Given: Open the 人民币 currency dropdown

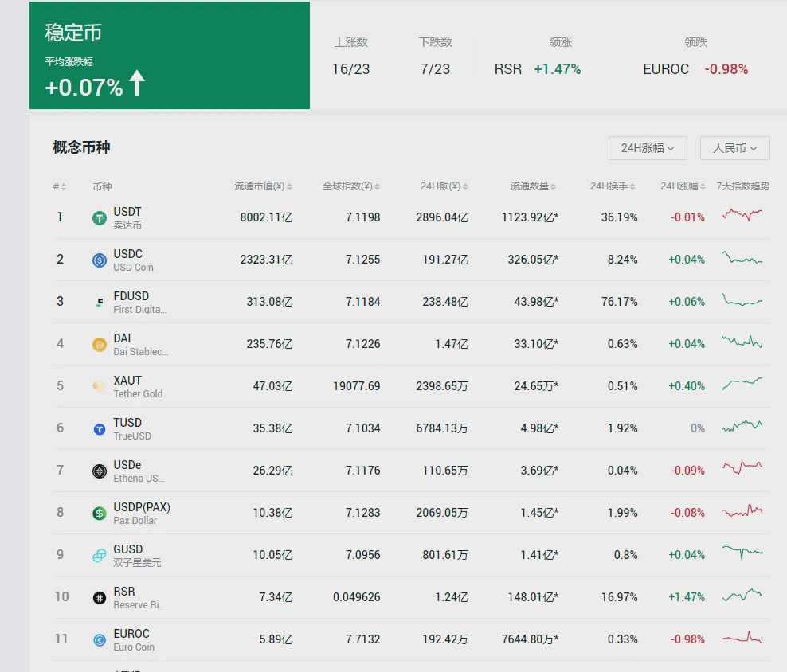Looking at the screenshot, I should [734, 148].
